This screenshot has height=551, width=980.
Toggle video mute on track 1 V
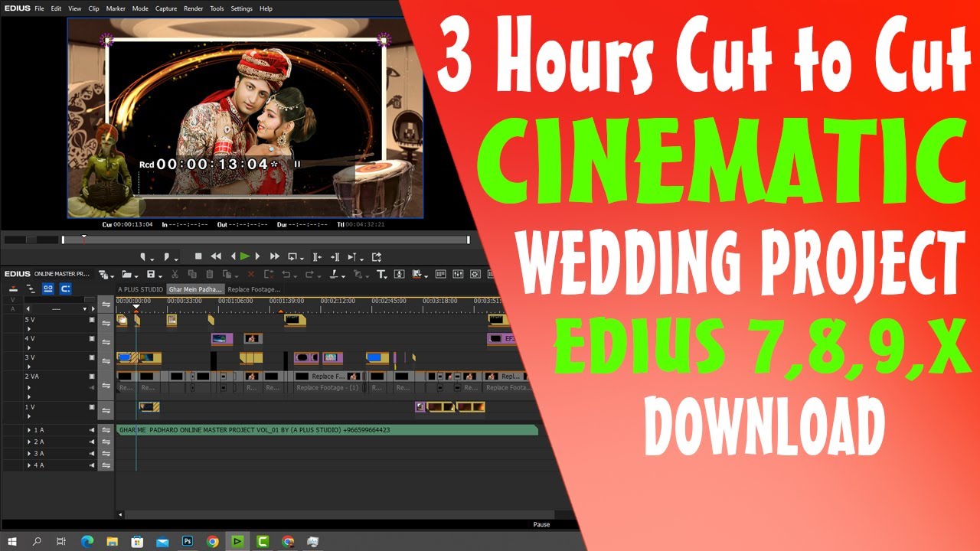[x=92, y=407]
